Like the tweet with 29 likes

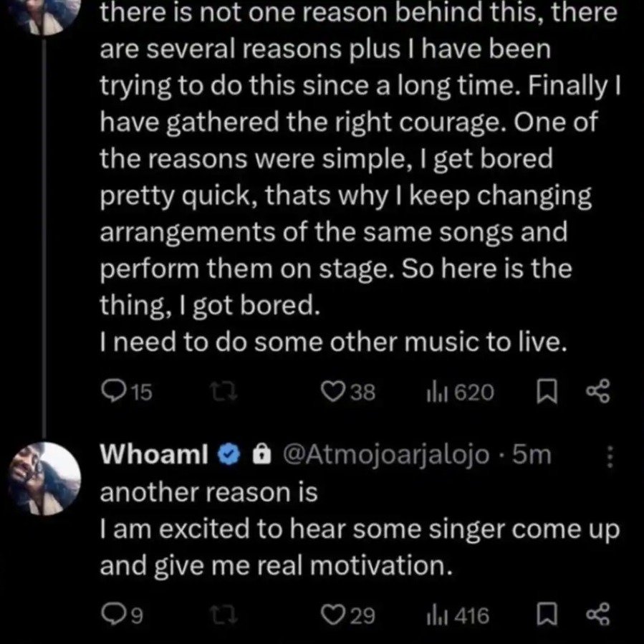pos(332,615)
